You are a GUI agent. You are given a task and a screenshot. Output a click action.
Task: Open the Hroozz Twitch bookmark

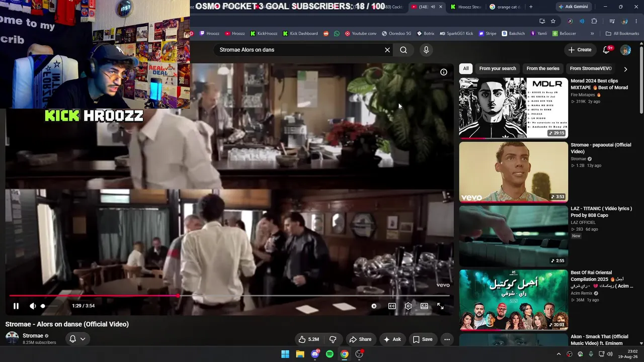(209, 34)
